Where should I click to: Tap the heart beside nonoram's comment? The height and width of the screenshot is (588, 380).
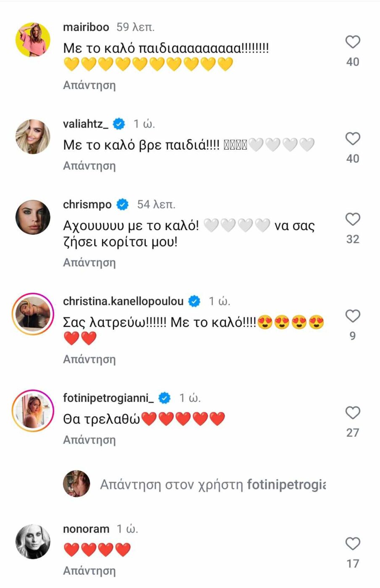pos(353,544)
